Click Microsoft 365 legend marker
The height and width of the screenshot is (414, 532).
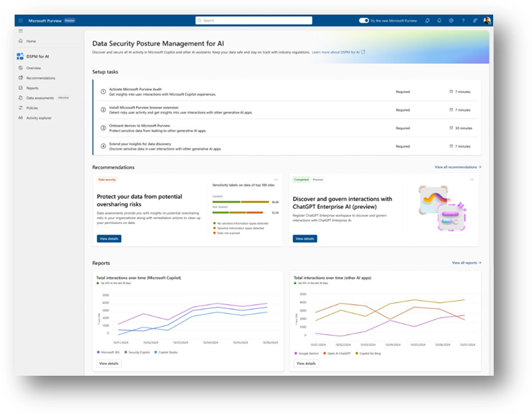[98, 352]
